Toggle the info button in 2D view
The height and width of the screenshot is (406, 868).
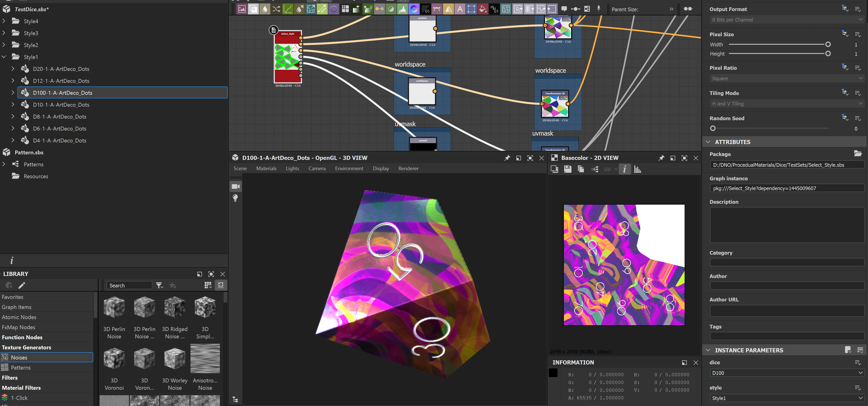click(x=624, y=169)
